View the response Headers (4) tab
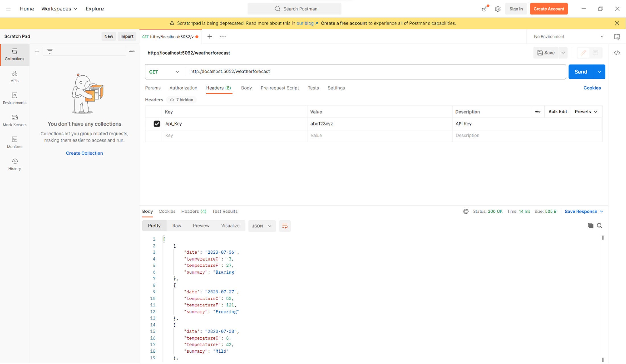626x364 pixels. pyautogui.click(x=194, y=211)
